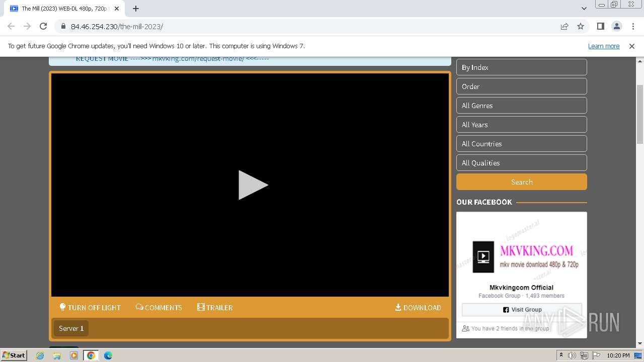Open the tab search chevron

pyautogui.click(x=584, y=9)
